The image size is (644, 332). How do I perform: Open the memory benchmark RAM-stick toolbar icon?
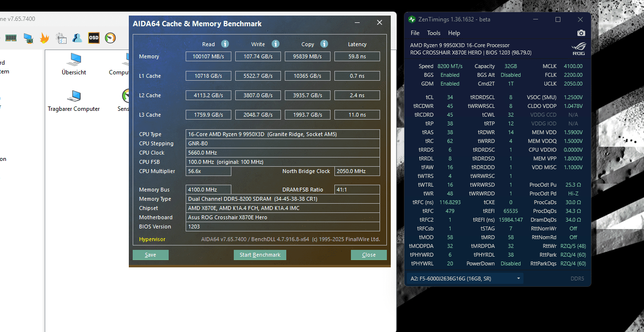[11, 37]
